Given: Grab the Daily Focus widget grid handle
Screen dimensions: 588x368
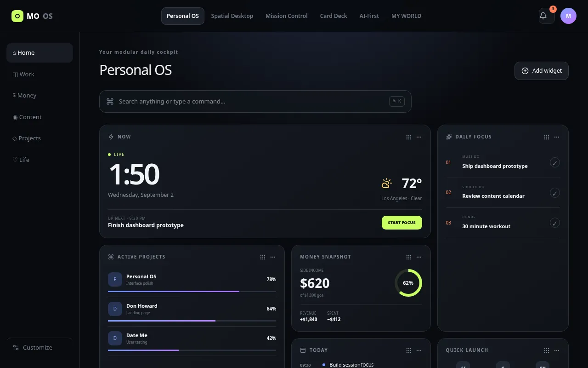Looking at the screenshot, I should point(547,137).
